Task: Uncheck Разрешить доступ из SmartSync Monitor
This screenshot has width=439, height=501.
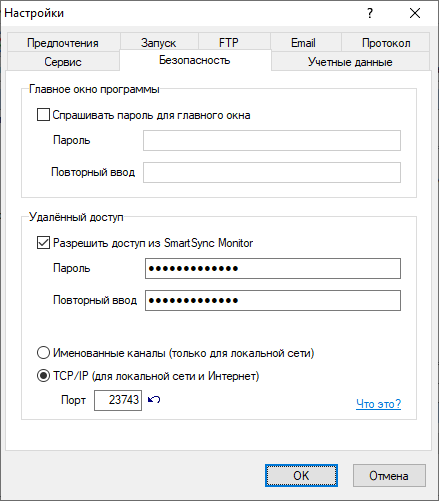Action: click(x=43, y=243)
